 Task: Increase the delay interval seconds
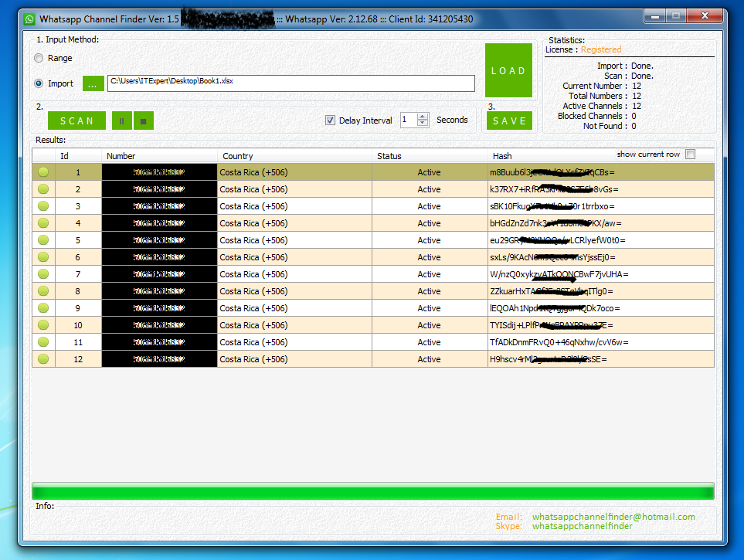tap(423, 117)
